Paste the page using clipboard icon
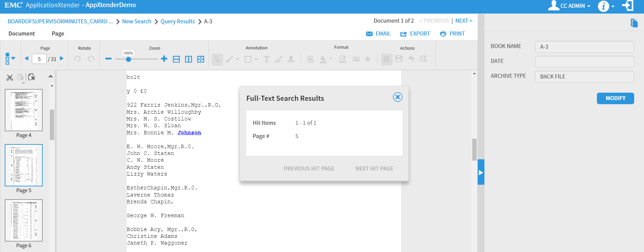The width and height of the screenshot is (644, 252). (x=20, y=77)
